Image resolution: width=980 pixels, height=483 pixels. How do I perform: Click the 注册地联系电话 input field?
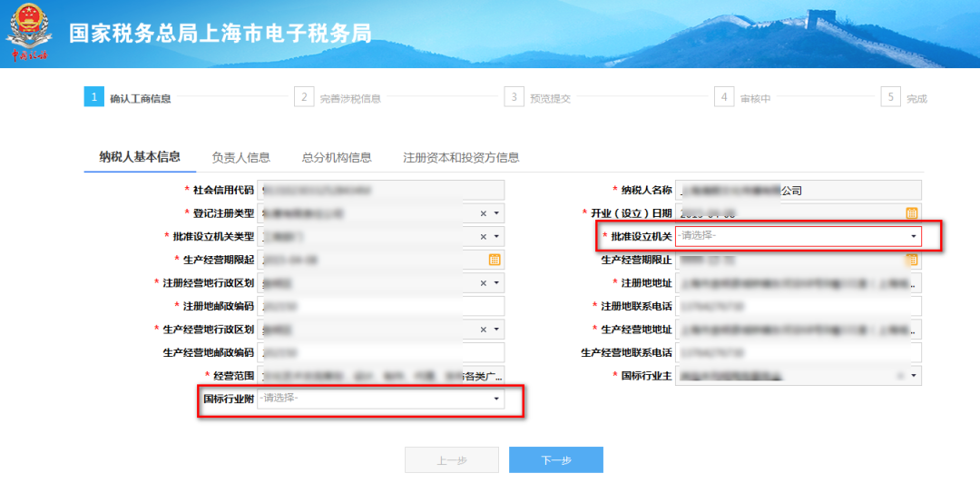(x=799, y=306)
